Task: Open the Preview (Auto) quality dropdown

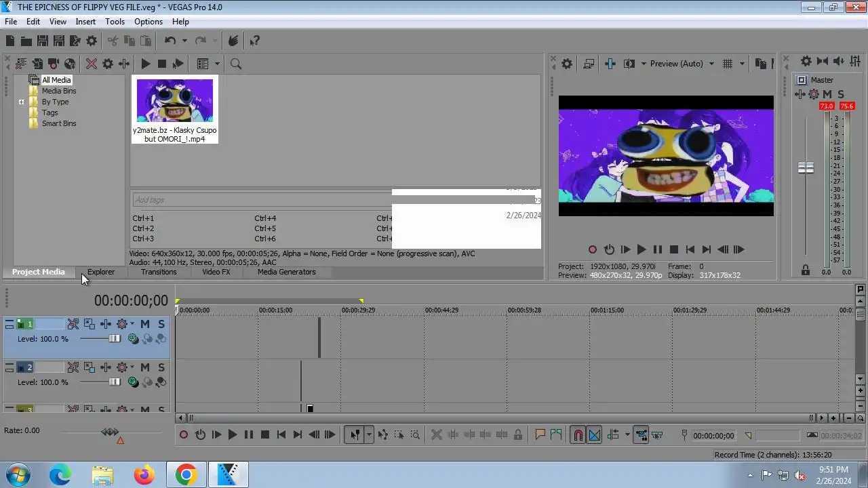Action: tap(711, 64)
